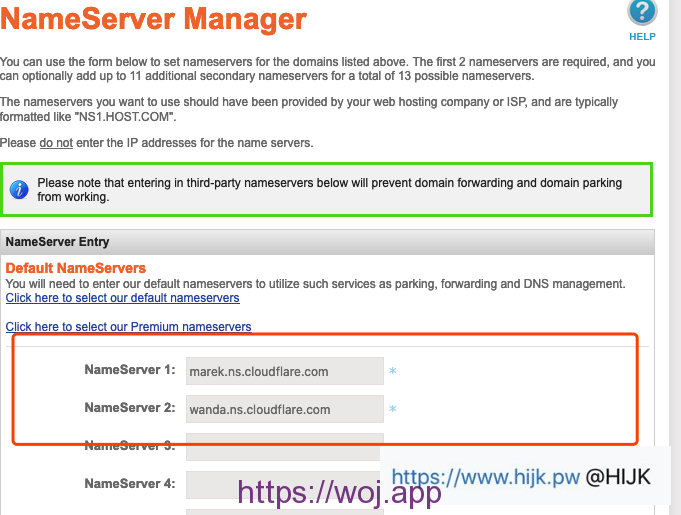Click the required asterisk beside NameServer 2
Screen dimensions: 681x515
coord(393,409)
